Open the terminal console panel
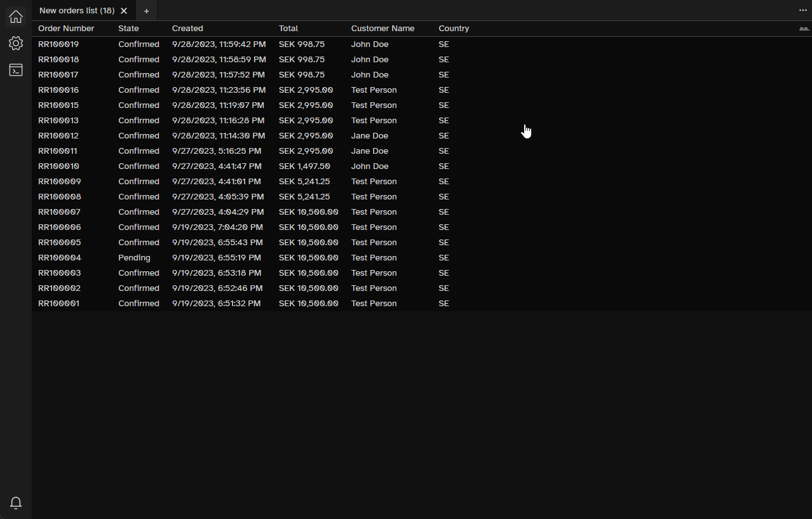The height and width of the screenshot is (519, 812). [x=15, y=70]
